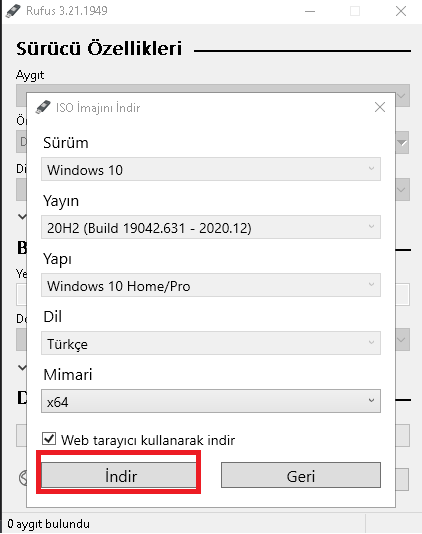This screenshot has height=534, width=422.
Task: Click the globe language icon in Rufus window
Action: click(x=23, y=477)
